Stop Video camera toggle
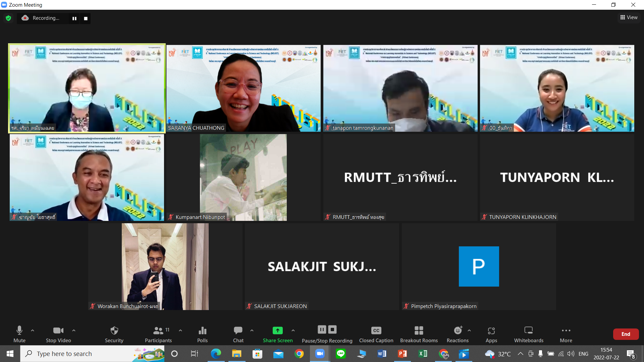 point(58,334)
